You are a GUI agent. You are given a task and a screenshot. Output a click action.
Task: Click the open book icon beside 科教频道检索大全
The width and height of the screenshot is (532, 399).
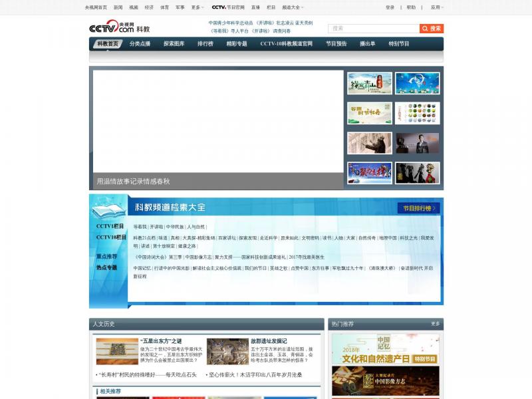108,209
